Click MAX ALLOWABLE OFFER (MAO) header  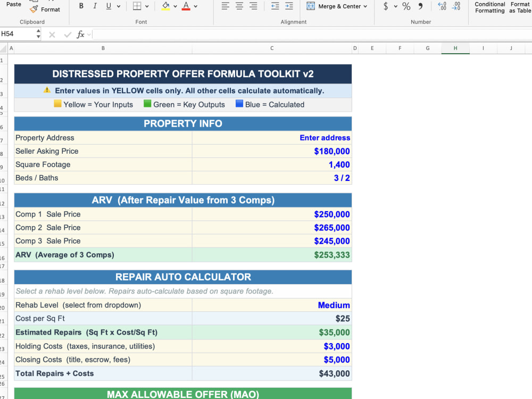183,394
